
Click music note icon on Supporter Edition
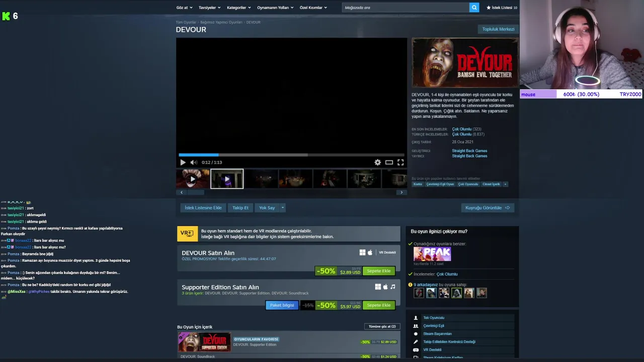[393, 287]
